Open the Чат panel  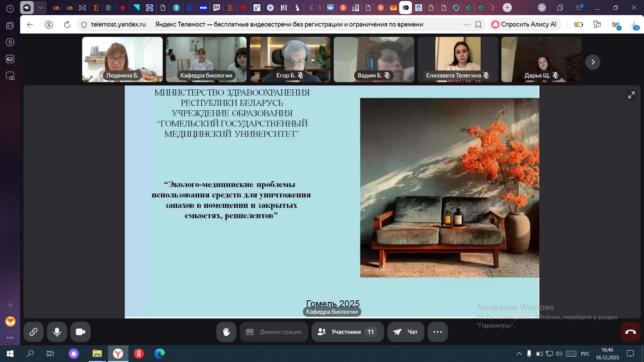click(x=406, y=332)
